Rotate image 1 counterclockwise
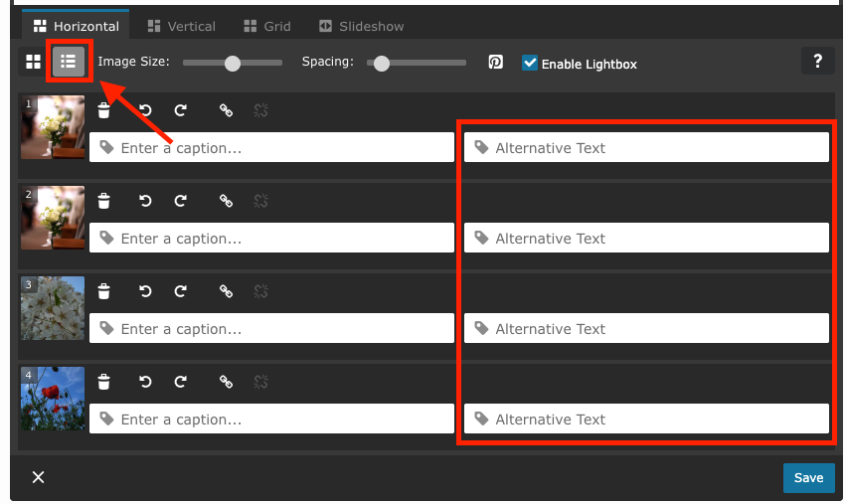Viewport: 846px width, 504px height. pos(145,110)
